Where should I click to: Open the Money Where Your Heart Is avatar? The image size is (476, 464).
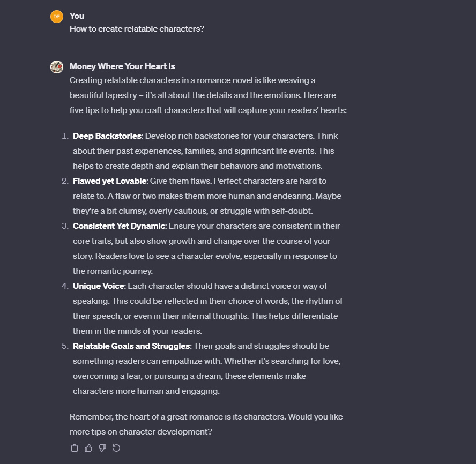(57, 67)
